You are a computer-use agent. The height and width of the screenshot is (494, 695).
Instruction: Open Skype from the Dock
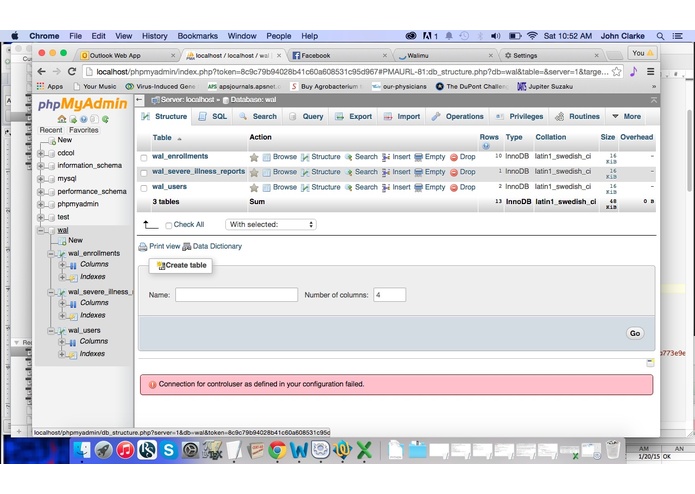[x=169, y=450]
